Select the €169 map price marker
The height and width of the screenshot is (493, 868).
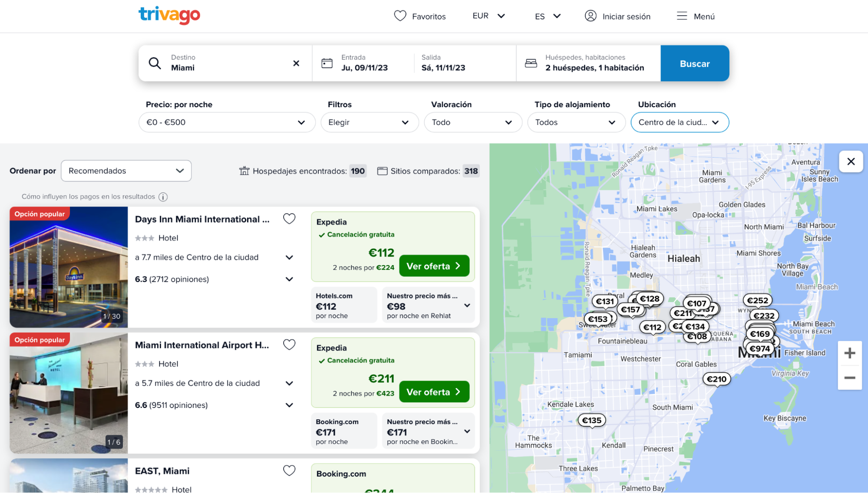coord(760,334)
